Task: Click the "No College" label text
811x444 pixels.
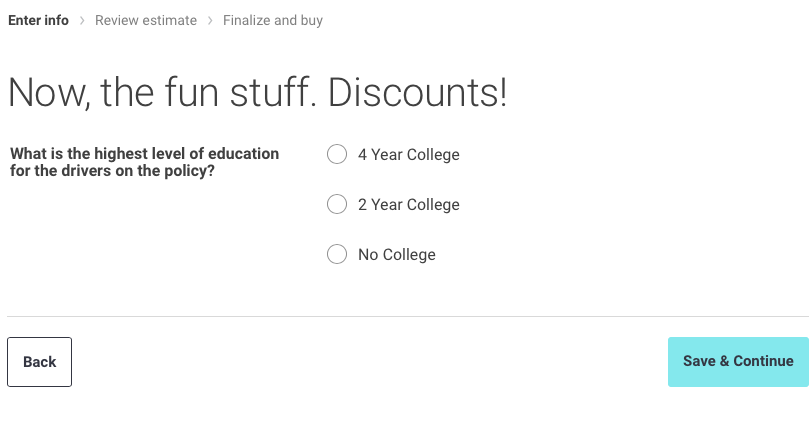Action: click(396, 254)
